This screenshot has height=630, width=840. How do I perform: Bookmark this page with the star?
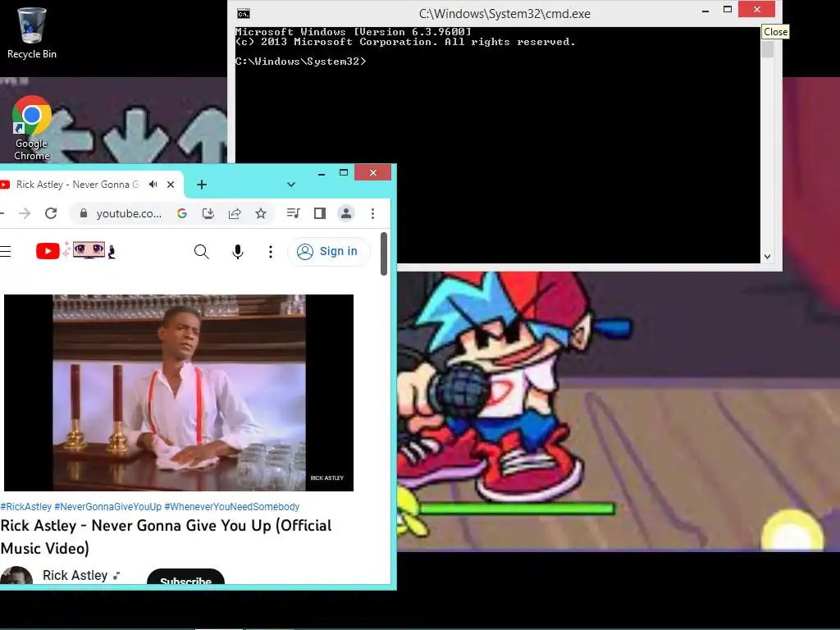click(x=261, y=214)
